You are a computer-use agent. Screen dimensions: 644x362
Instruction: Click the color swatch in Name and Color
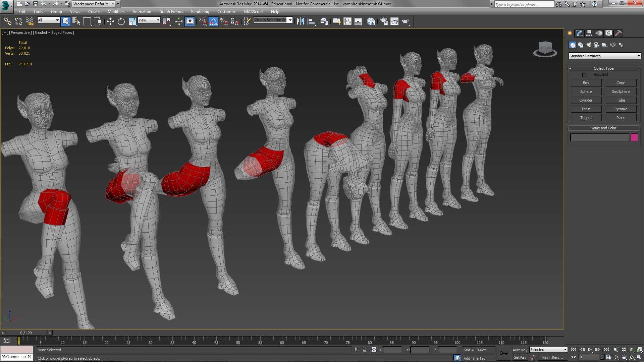tap(635, 137)
